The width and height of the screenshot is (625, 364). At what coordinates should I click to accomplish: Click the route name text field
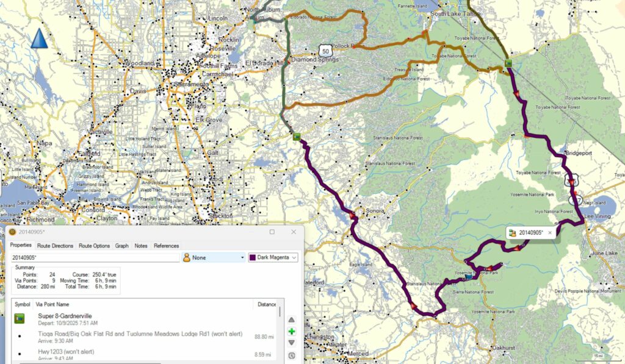(95, 258)
